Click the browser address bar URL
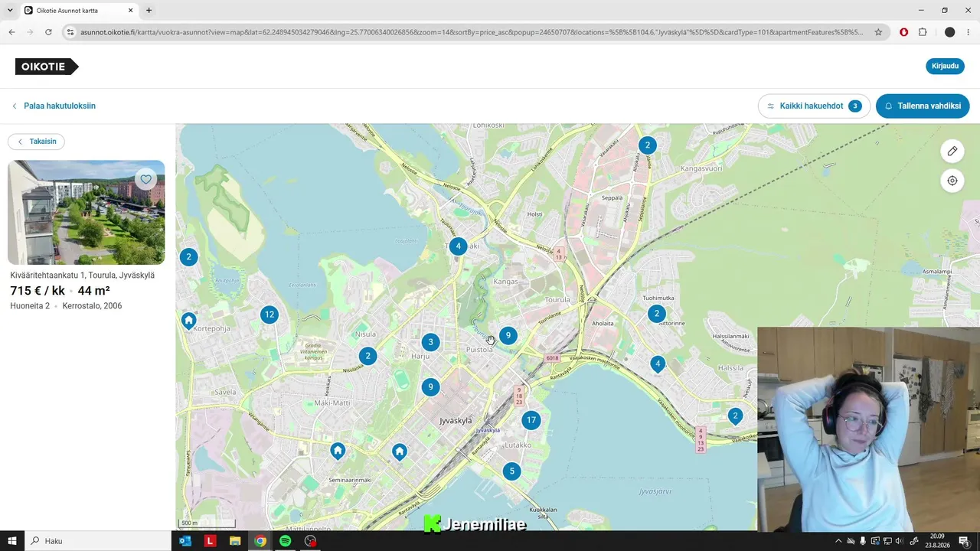Viewport: 980px width, 551px height. (472, 32)
